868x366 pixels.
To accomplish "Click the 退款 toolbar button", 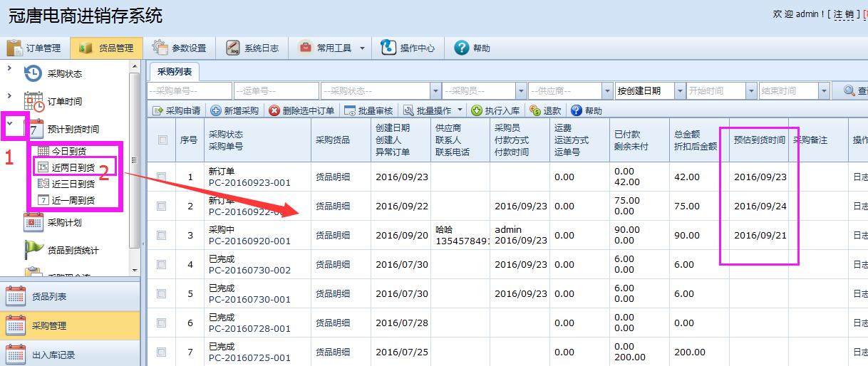I will [545, 110].
